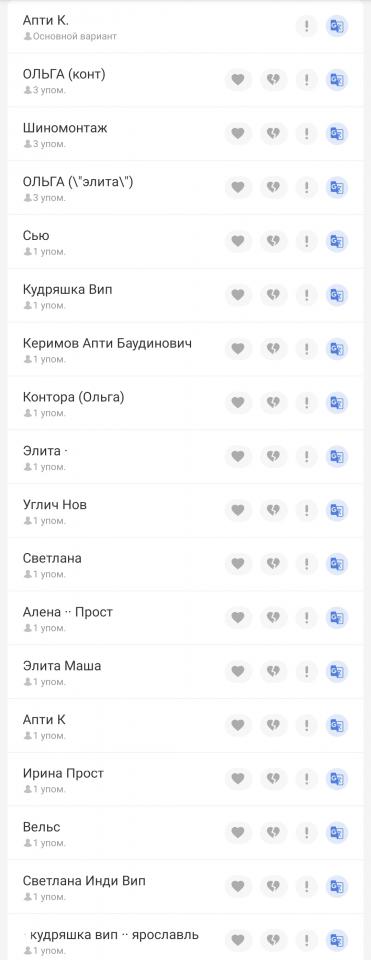Like the ОЛЬГА (конт) name with heart
The height and width of the screenshot is (960, 371).
point(238,80)
